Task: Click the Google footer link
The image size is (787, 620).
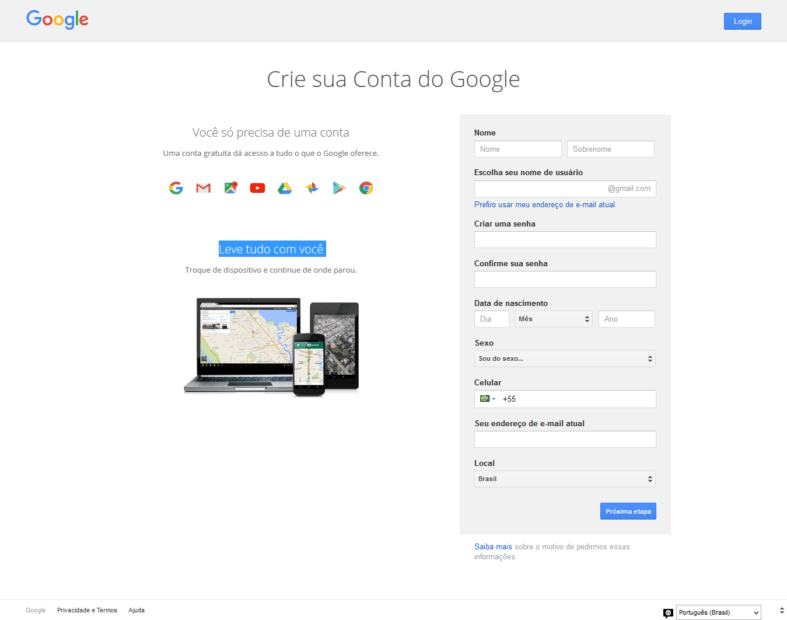Action: [x=35, y=610]
